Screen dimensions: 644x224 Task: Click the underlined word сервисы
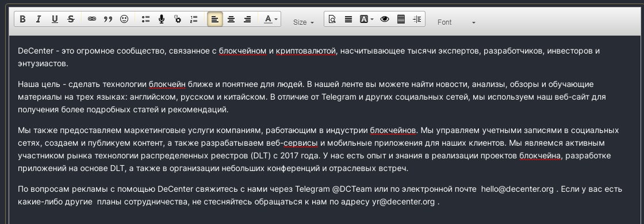point(301,143)
